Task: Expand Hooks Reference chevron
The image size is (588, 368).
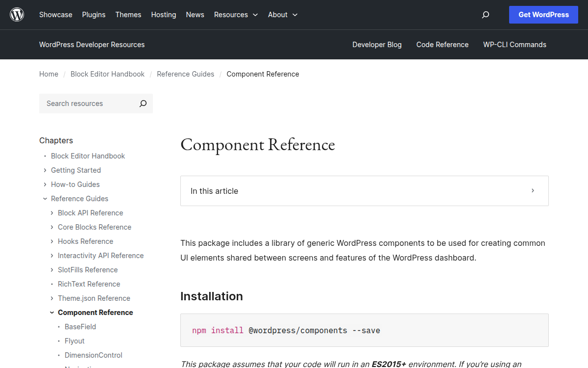Action: pos(52,241)
